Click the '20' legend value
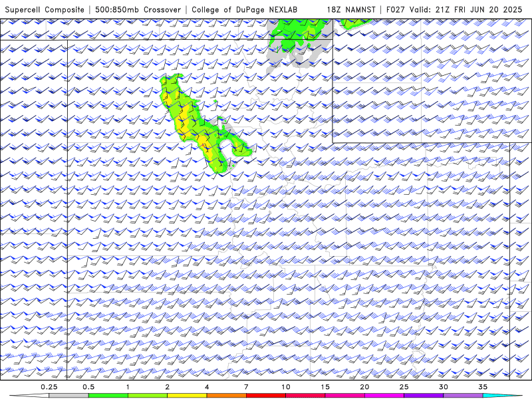Viewport: 532px width, 399px height. (x=364, y=387)
